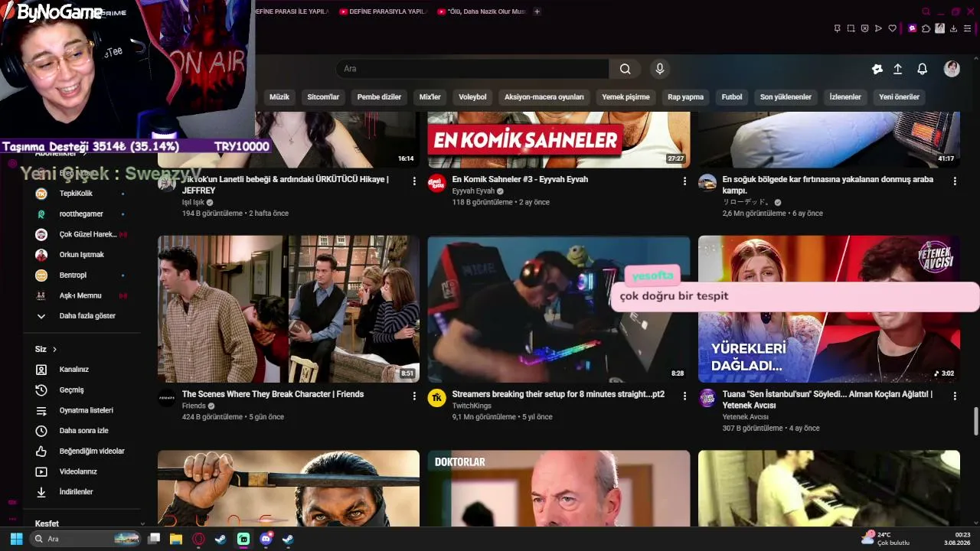The image size is (980, 551).
Task: Open the new tab plus button
Action: pos(537,11)
